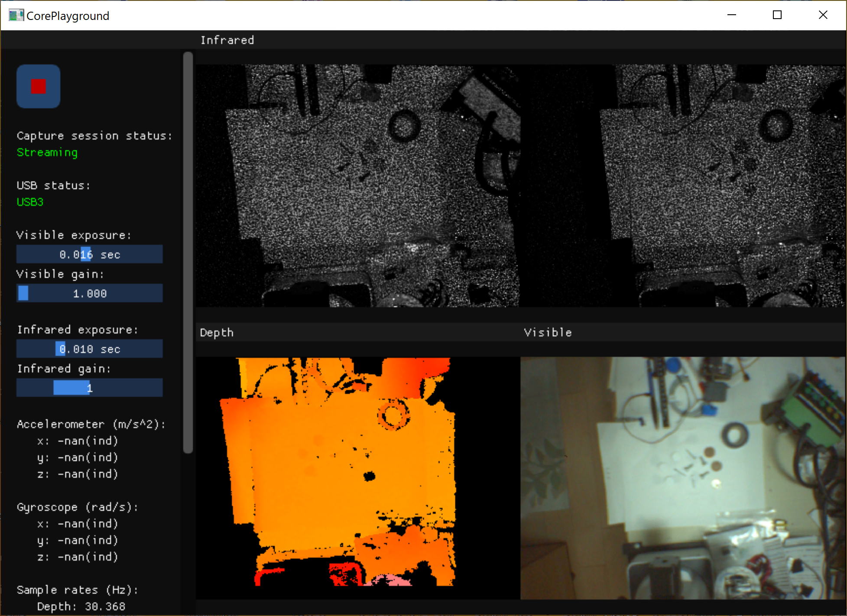The image size is (847, 616).
Task: Click the Visible gain slider
Action: click(89, 293)
